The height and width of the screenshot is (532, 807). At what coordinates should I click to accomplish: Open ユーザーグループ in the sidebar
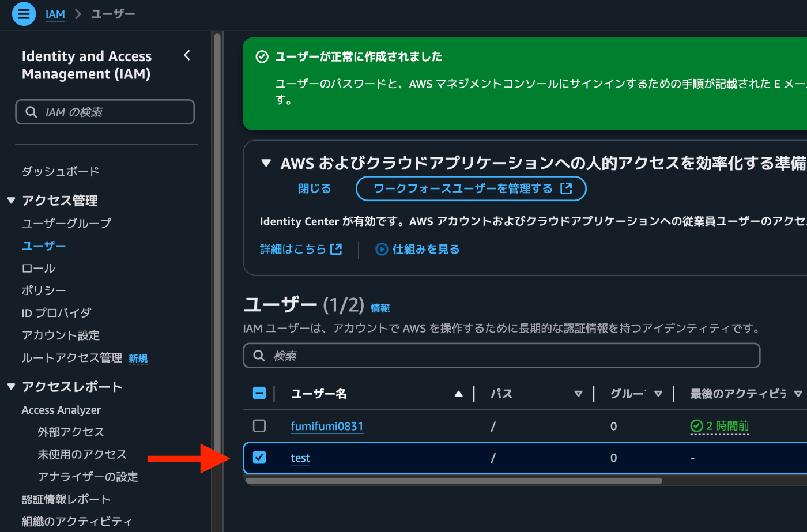66,223
